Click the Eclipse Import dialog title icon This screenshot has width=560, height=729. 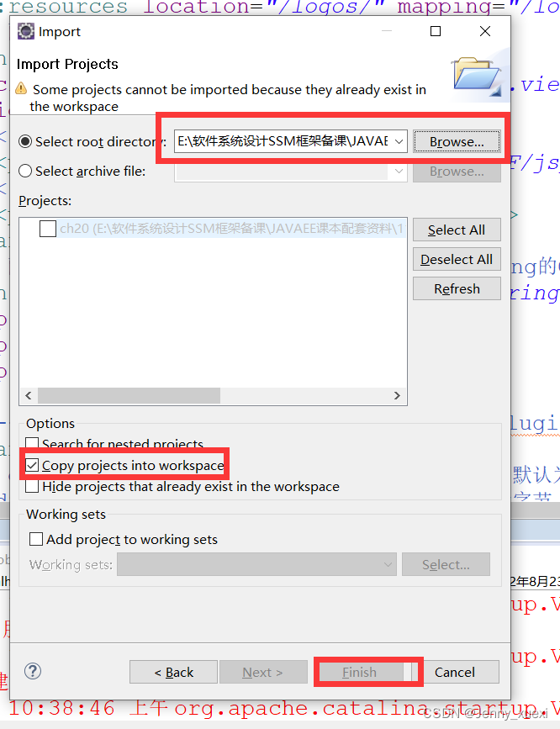coord(25,31)
